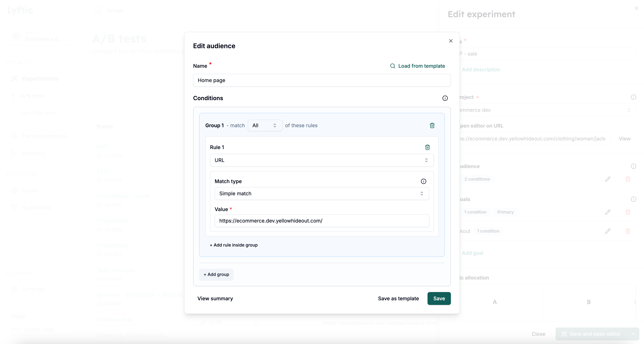The image size is (644, 344).
Task: Open the URL rule type dropdown
Action: click(322, 160)
